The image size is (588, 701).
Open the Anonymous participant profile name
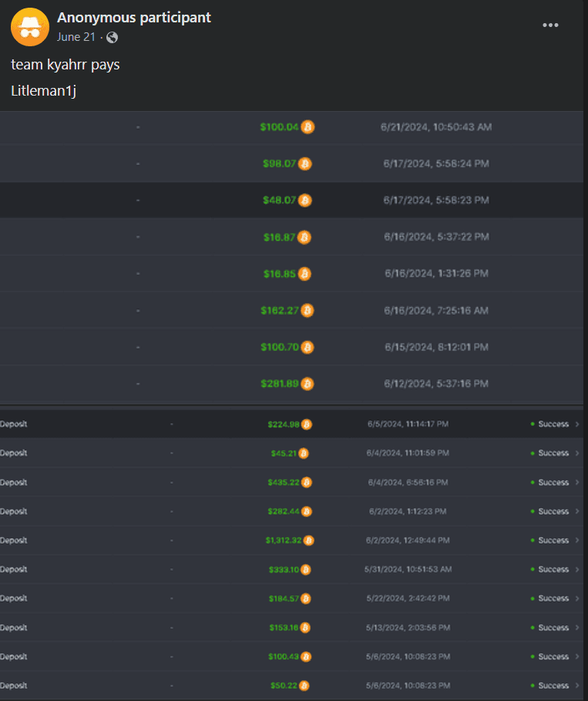click(133, 17)
